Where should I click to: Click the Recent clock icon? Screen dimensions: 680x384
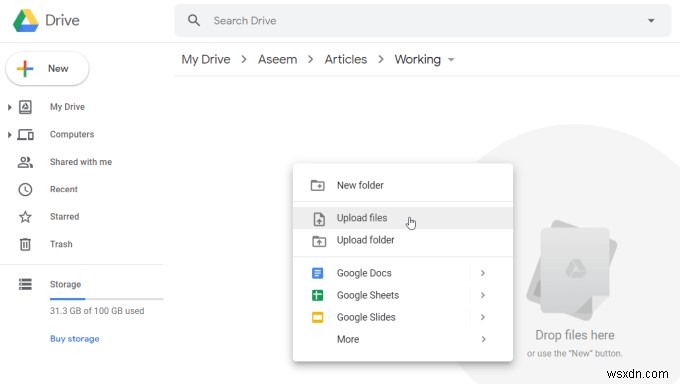click(25, 190)
